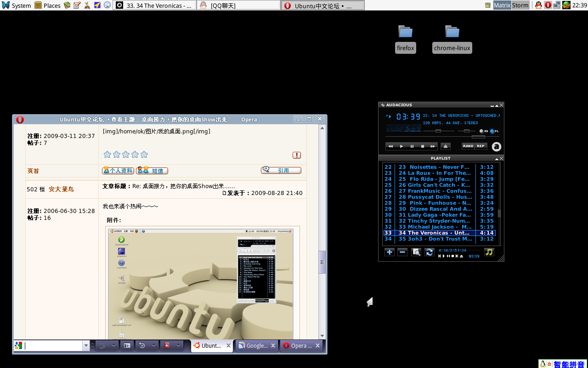Select playlist track 31 Lady Gaga Poker Face

(x=440, y=215)
